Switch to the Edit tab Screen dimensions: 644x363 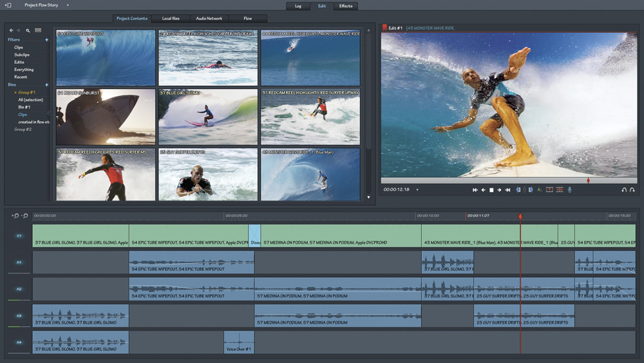tap(322, 6)
